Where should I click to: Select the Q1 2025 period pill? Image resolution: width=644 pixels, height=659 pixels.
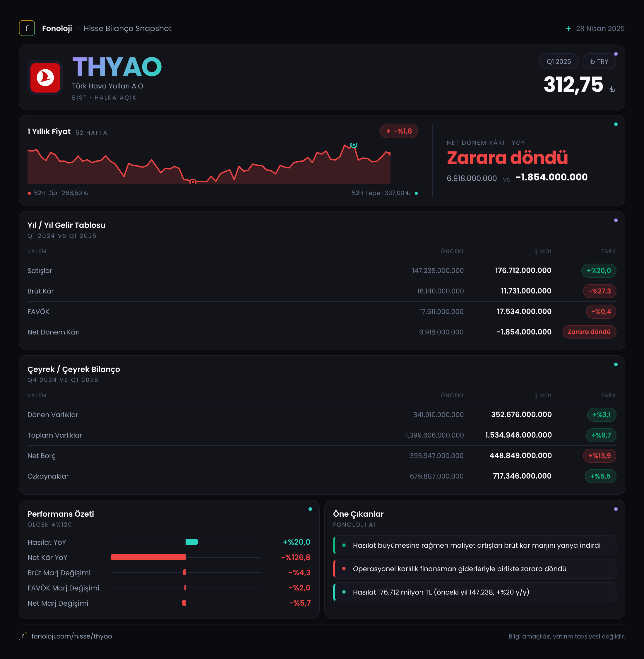pos(559,62)
